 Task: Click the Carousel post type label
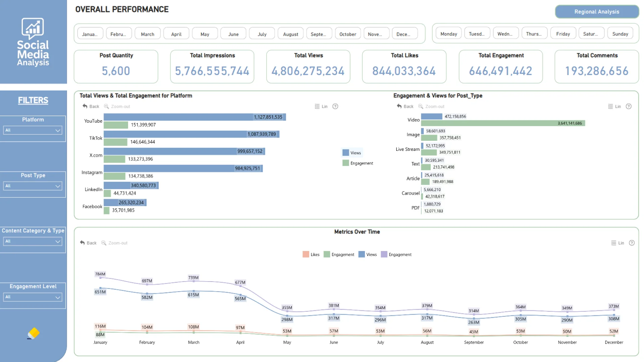(411, 193)
